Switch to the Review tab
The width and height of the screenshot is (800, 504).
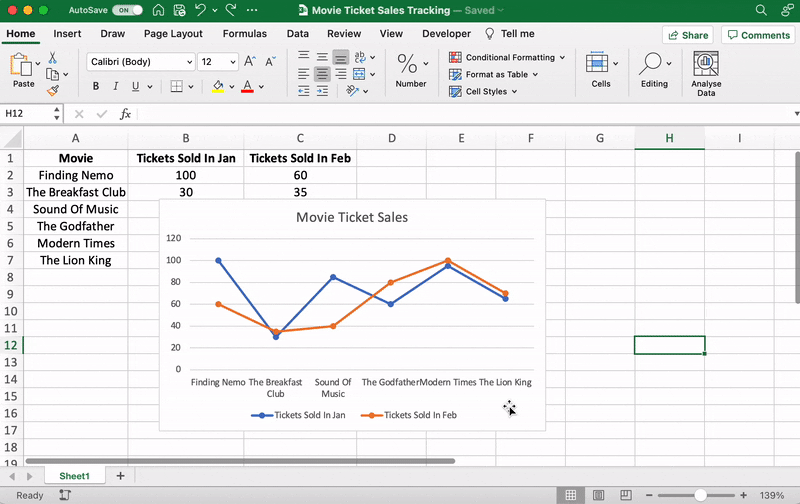[344, 34]
